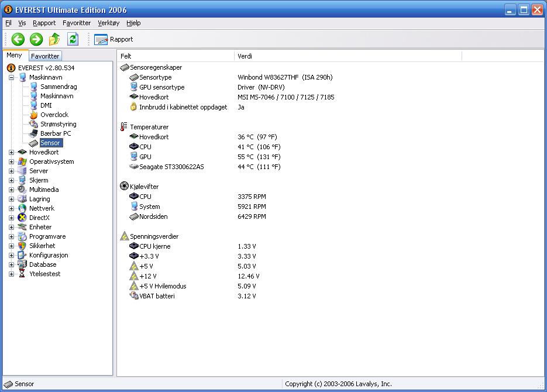Image resolution: width=547 pixels, height=392 pixels.
Task: Click the Enheter devices icon
Action: click(x=22, y=227)
